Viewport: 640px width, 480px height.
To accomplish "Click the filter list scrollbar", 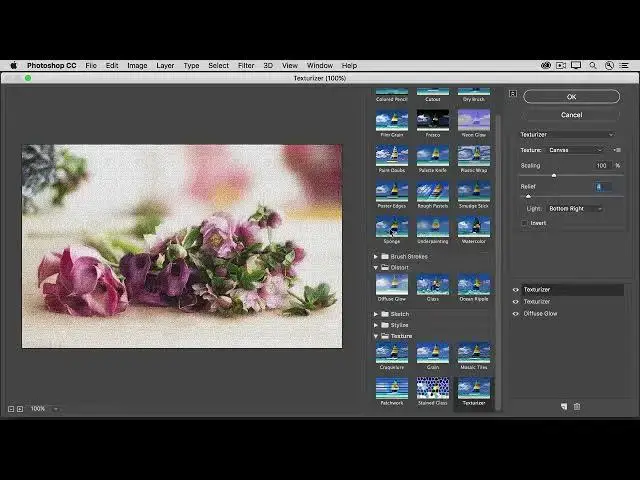I will [x=498, y=261].
